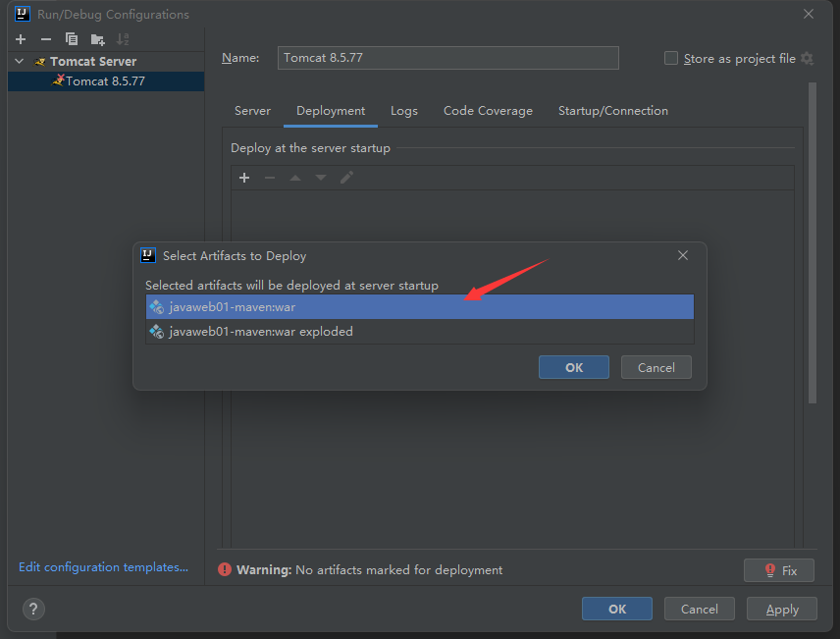840x639 pixels.
Task: Add a new run configuration
Action: coord(21,39)
